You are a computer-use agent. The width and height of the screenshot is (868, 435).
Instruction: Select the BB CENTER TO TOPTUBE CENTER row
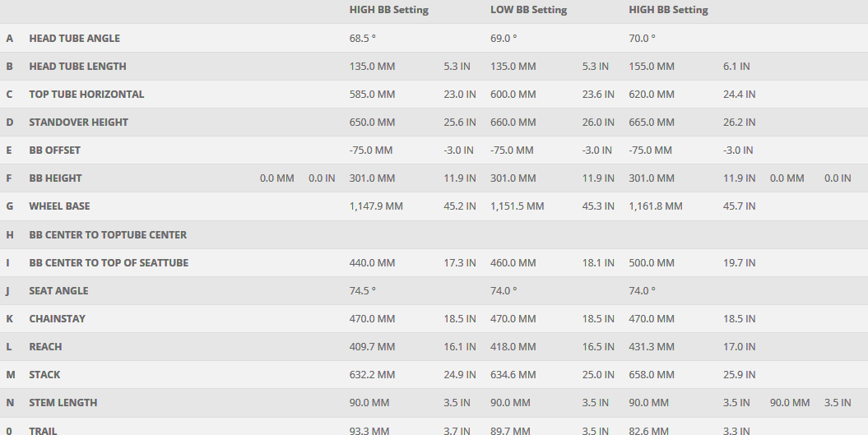[108, 235]
